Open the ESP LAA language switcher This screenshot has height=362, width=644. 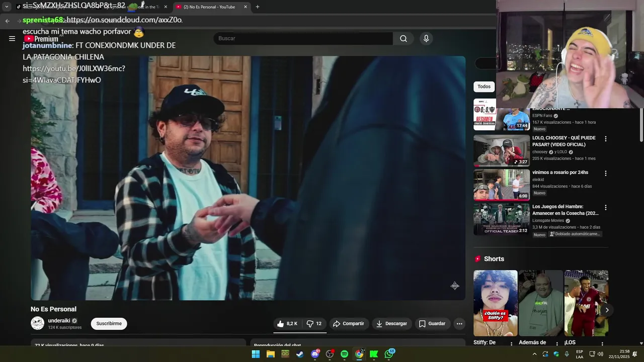pos(580,354)
